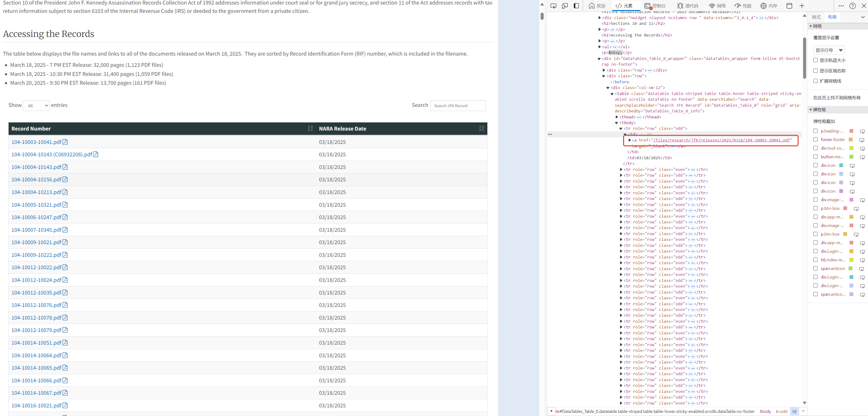Open DevTools help question mark icon
The width and height of the screenshot is (868, 416).
click(852, 6)
